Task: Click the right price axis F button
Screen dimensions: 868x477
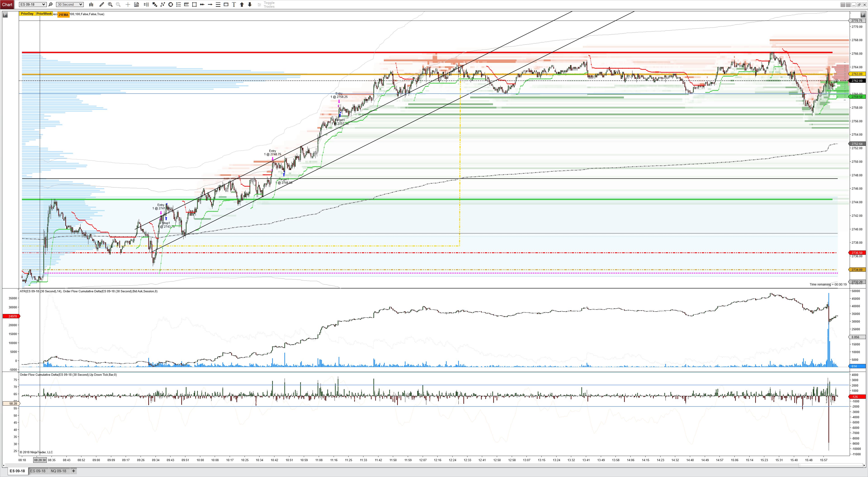Action: (x=863, y=14)
